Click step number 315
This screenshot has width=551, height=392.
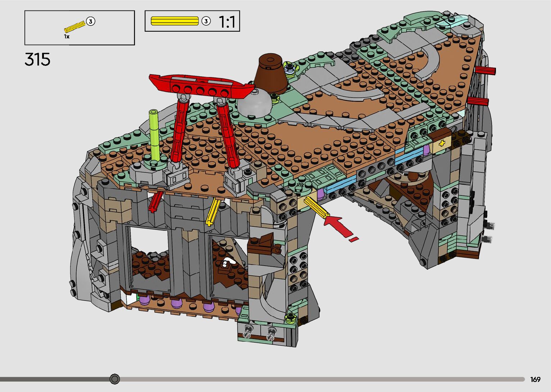click(x=37, y=59)
